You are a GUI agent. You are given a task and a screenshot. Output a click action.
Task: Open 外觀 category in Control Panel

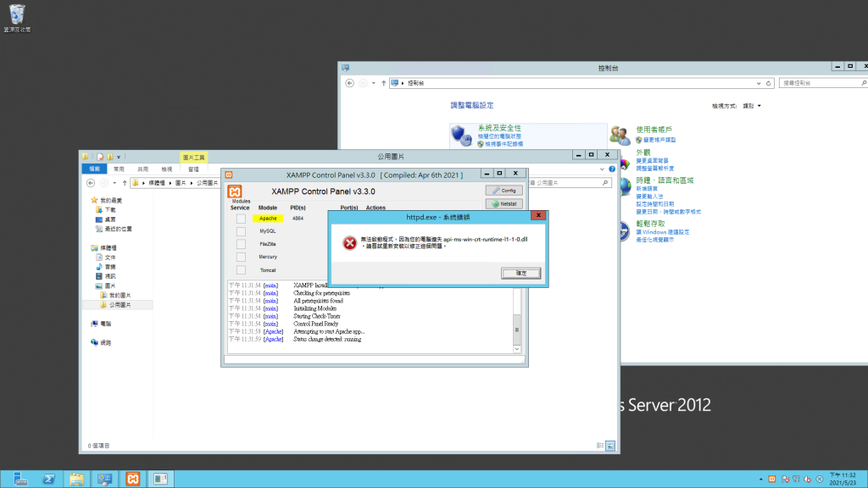point(643,152)
